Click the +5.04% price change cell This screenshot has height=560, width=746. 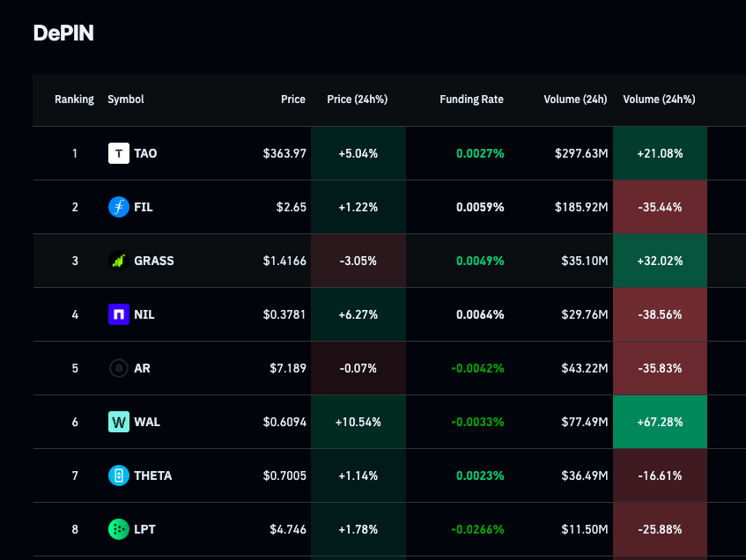pos(358,153)
